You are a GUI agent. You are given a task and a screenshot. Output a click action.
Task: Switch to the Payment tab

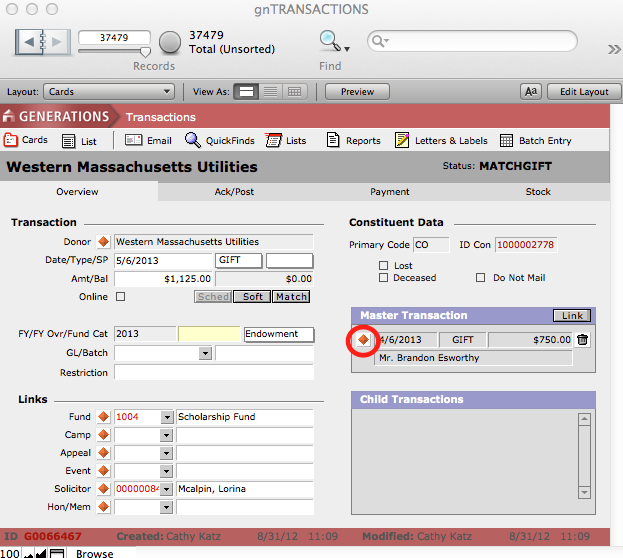point(389,192)
